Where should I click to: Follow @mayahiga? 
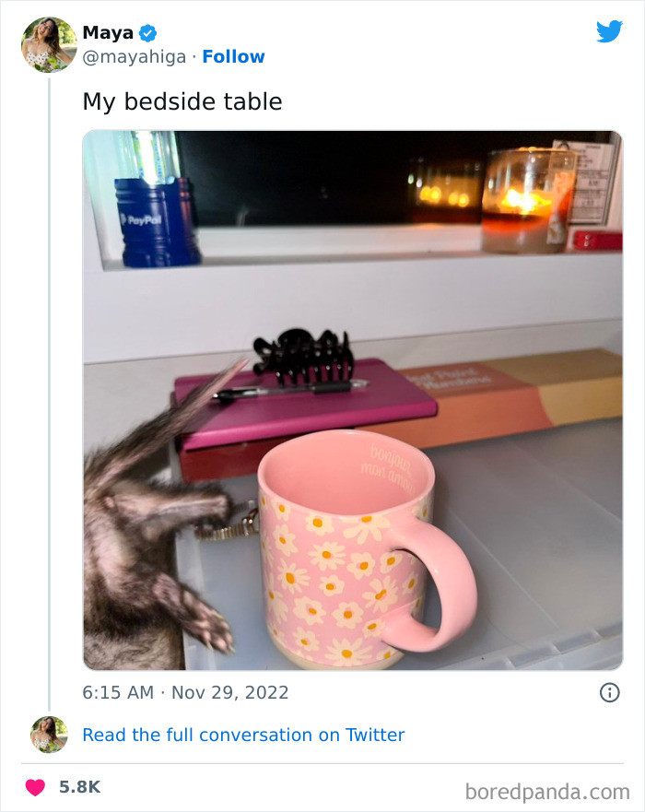coord(233,56)
